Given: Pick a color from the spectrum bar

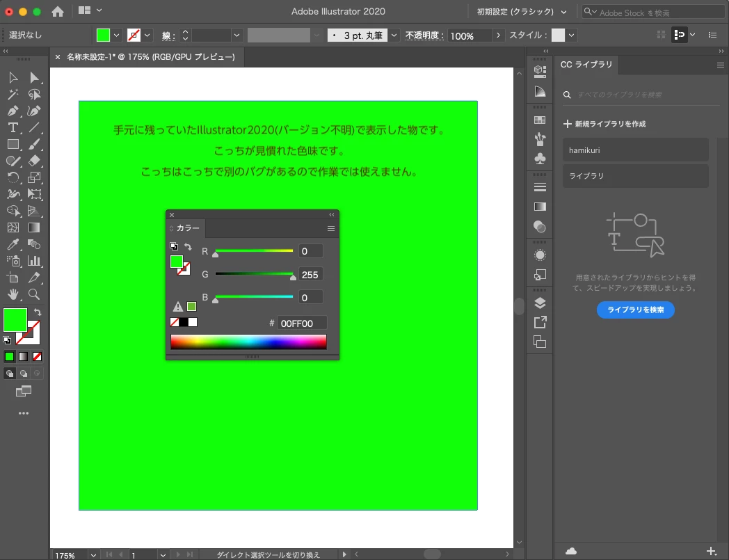Looking at the screenshot, I should 248,342.
